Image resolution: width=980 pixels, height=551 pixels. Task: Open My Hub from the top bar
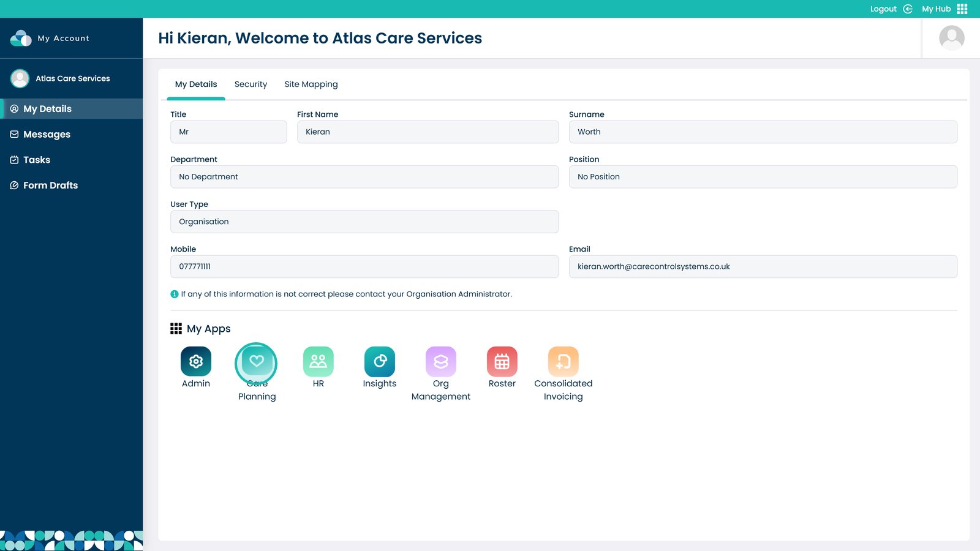click(935, 9)
